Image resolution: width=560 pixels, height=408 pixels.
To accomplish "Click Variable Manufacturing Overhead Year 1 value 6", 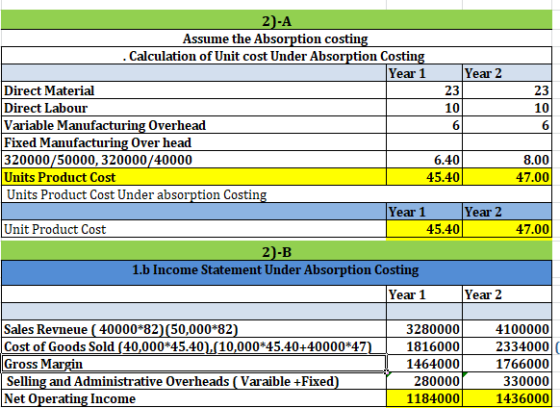I will [424, 125].
